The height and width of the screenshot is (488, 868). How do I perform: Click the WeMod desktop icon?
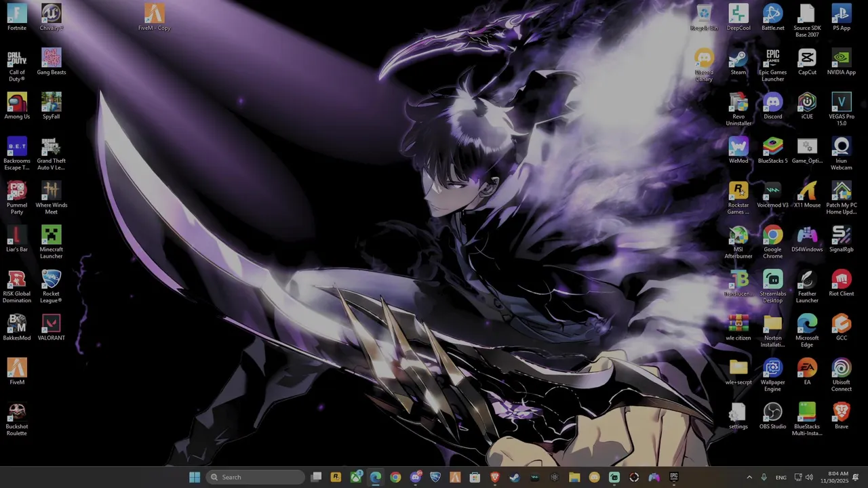pos(738,150)
